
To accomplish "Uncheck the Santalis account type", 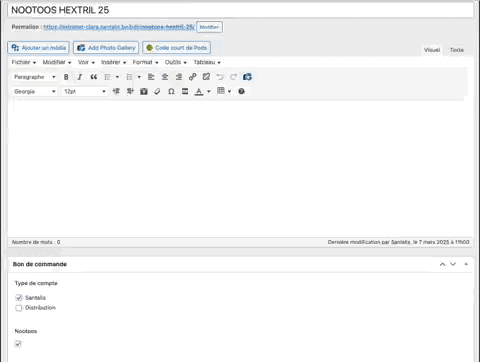I will pos(19,298).
